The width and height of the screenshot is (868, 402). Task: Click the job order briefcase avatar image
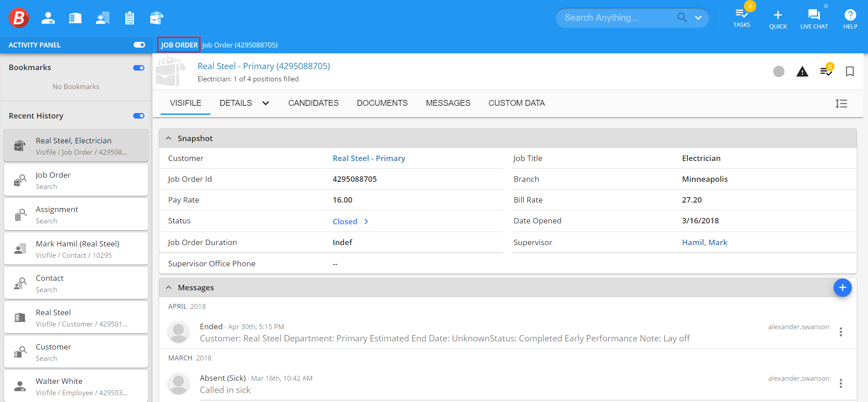coord(171,71)
